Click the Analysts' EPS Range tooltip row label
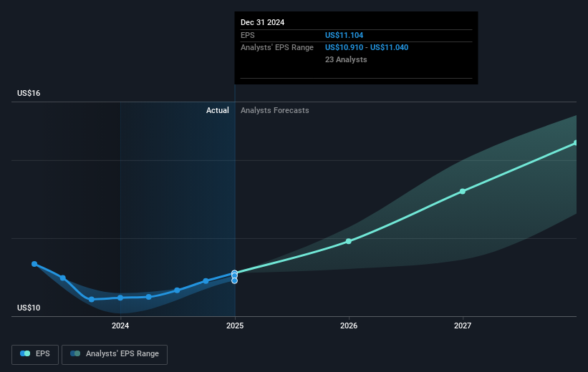This screenshot has width=588, height=372. [x=277, y=48]
